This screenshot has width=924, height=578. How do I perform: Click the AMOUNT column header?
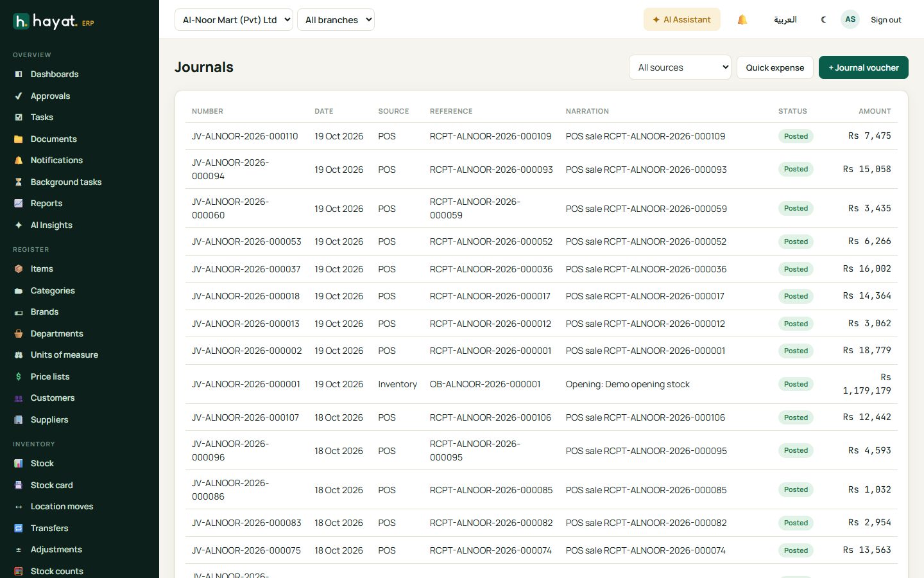click(875, 111)
